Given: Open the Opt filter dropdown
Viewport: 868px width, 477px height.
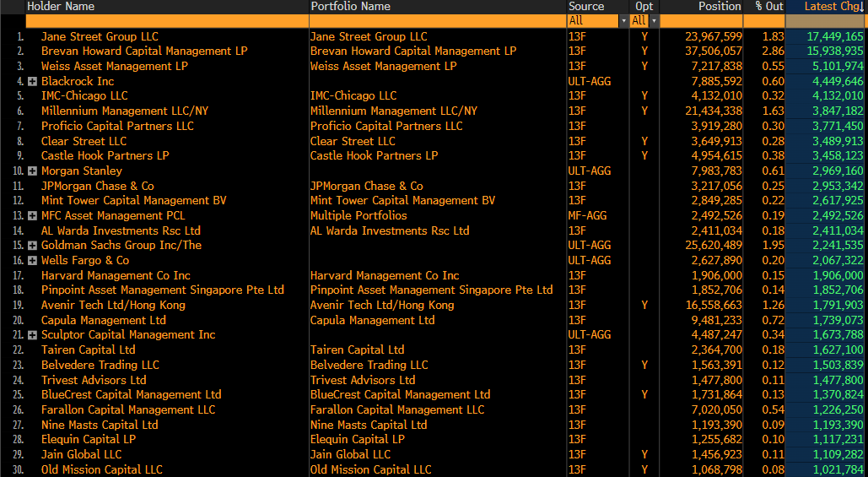Looking at the screenshot, I should (655, 21).
